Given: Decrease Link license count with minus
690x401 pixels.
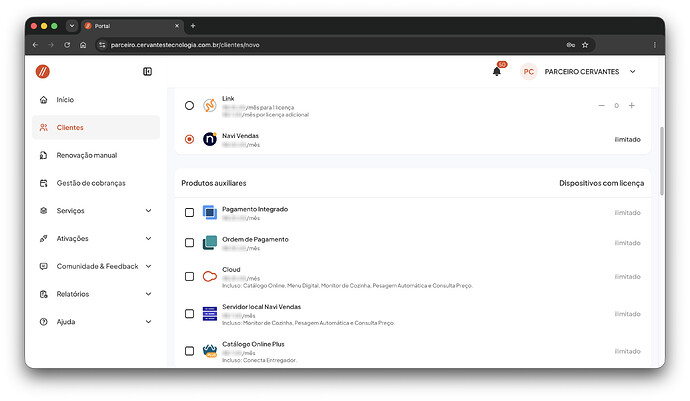Looking at the screenshot, I should click(x=602, y=106).
